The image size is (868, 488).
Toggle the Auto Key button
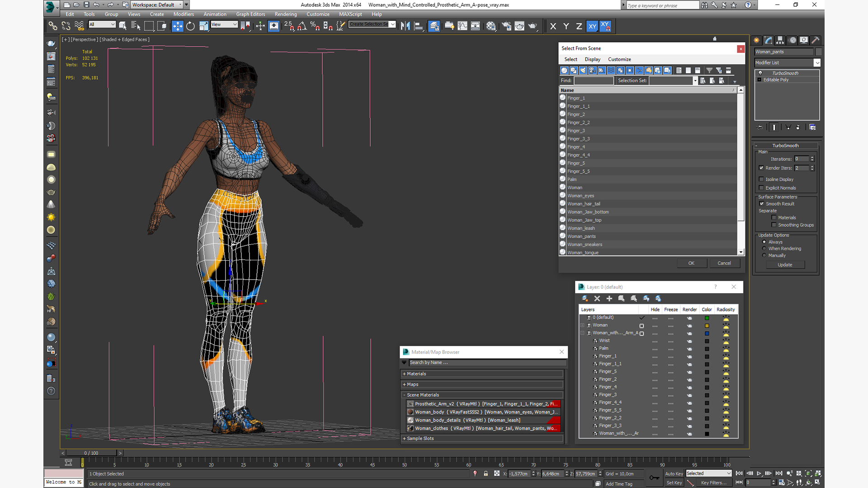click(x=674, y=474)
